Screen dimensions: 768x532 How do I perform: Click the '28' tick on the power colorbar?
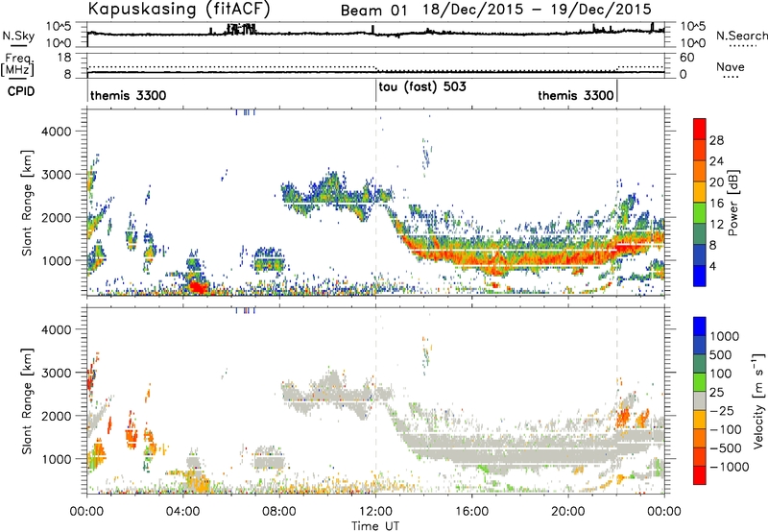pyautogui.click(x=716, y=140)
